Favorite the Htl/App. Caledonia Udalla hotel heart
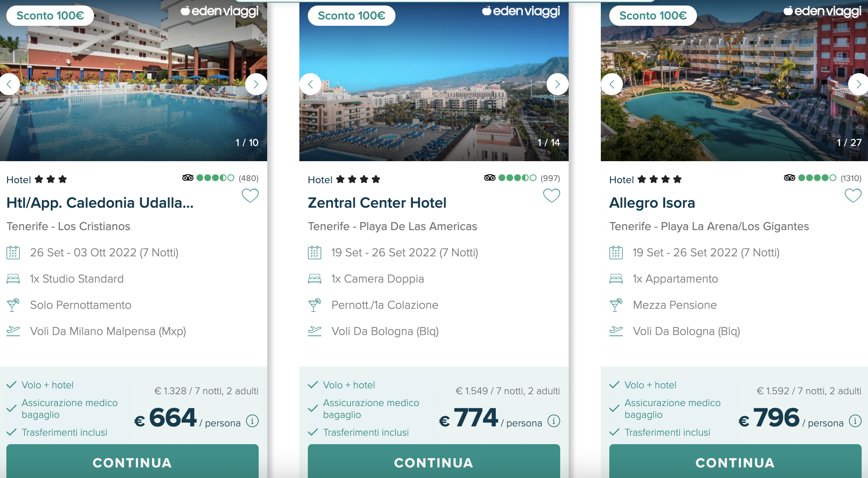 tap(250, 196)
